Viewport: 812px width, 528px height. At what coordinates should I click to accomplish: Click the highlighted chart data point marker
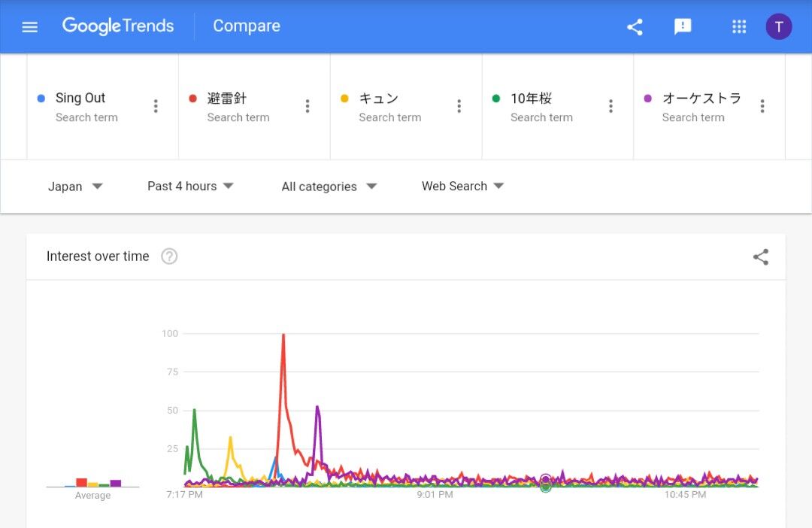coord(545,482)
